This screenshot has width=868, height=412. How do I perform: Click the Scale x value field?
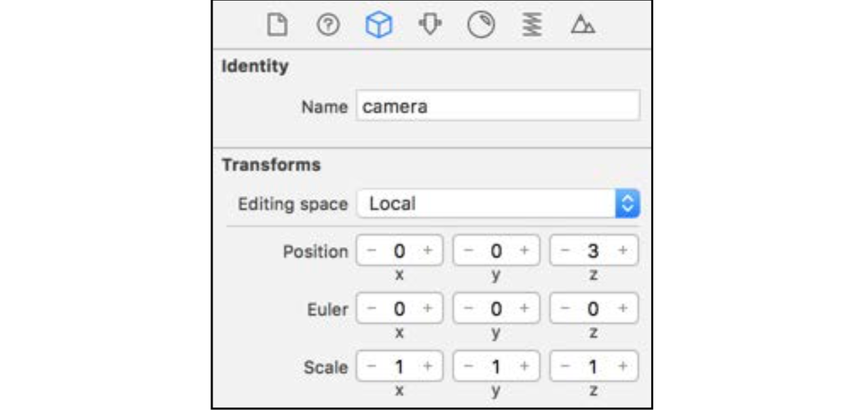(x=399, y=366)
